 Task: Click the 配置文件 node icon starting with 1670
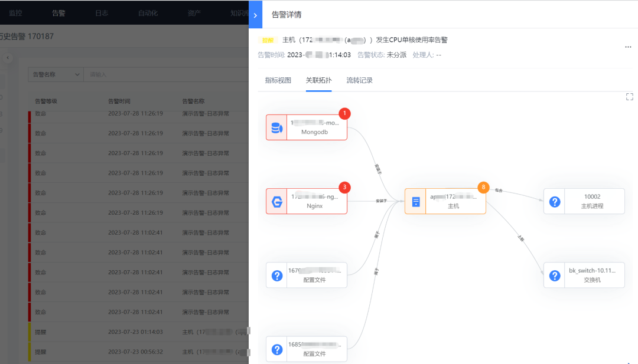pos(276,275)
